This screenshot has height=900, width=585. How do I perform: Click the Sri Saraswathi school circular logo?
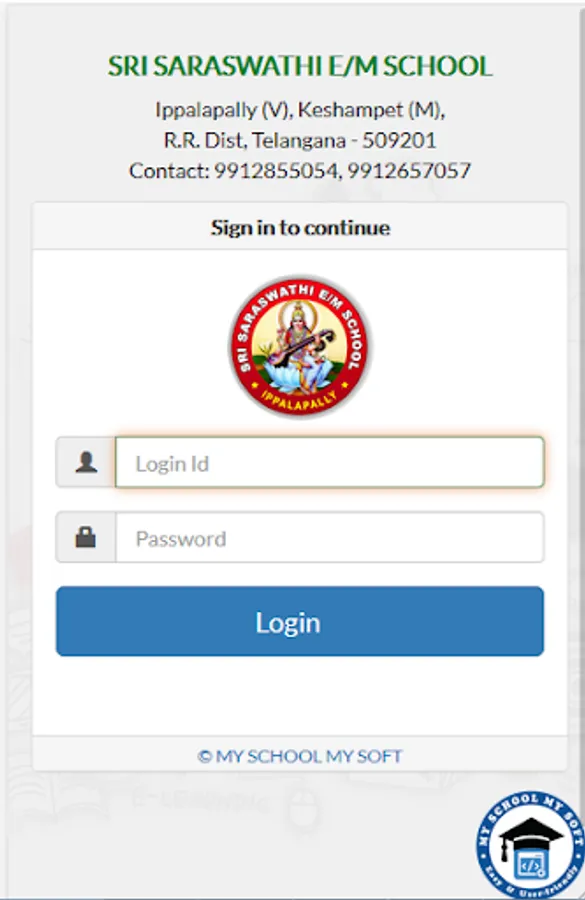point(300,346)
